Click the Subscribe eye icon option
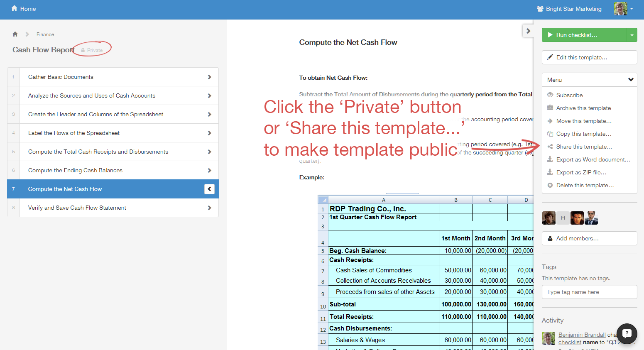Screen dimensions: 644x350 [x=569, y=95]
